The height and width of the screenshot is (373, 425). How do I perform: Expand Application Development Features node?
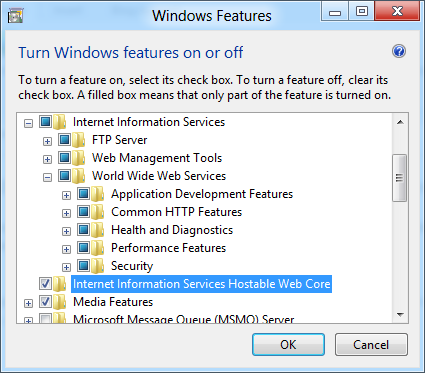pos(66,196)
